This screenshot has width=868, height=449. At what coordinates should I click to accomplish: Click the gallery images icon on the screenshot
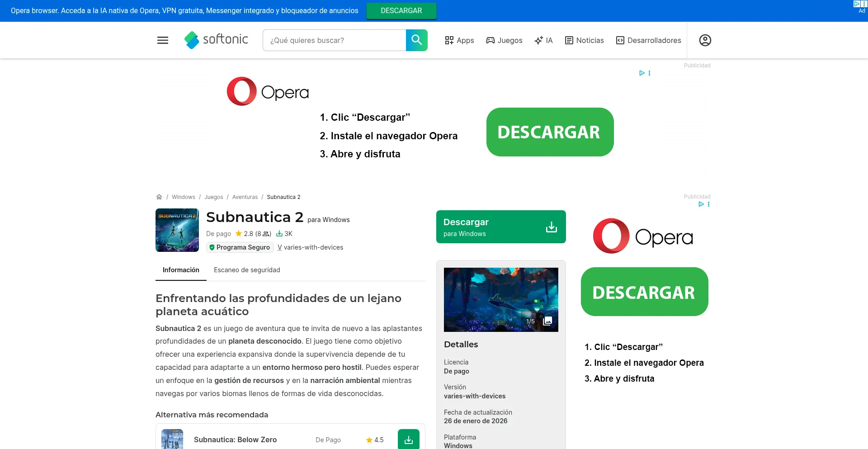[547, 321]
